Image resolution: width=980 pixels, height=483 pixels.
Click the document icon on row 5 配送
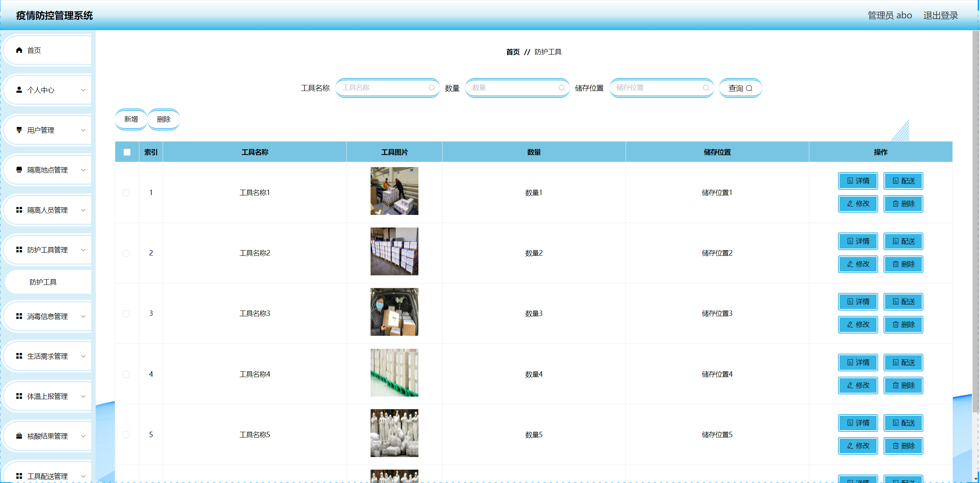pos(896,423)
